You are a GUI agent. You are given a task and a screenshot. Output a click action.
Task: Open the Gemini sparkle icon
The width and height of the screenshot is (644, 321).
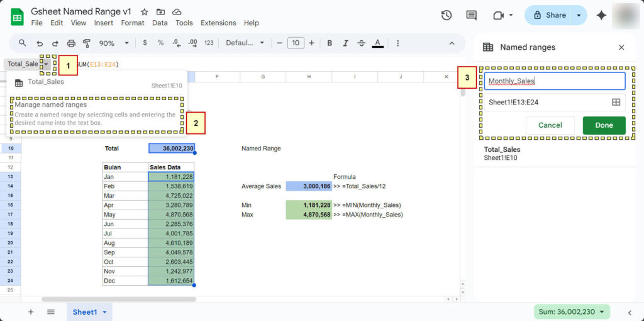[602, 15]
